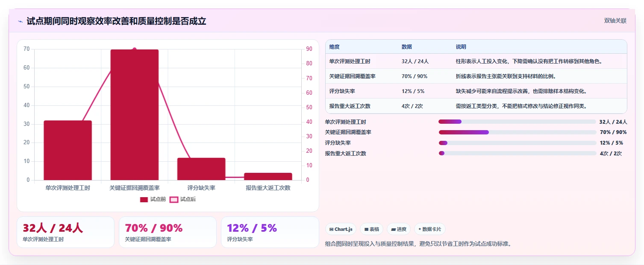Click the 数据卡片 tag chip
This screenshot has width=644, height=265.
[x=430, y=229]
